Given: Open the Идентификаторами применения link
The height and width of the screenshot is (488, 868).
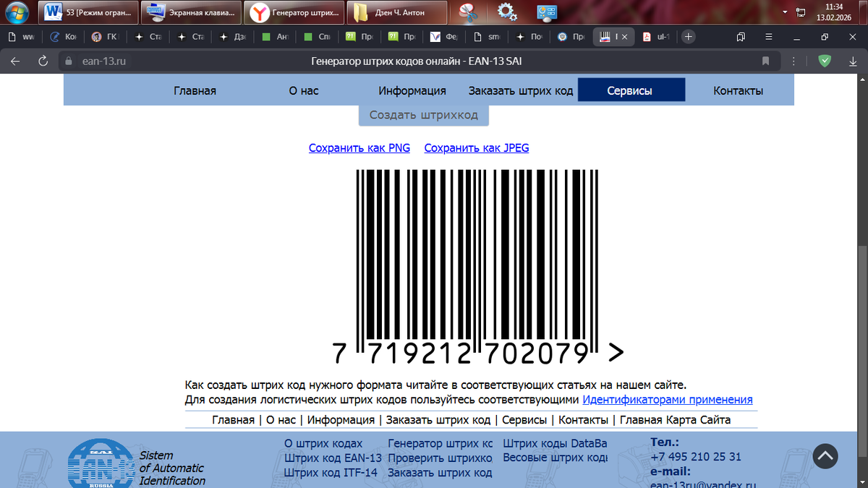Looking at the screenshot, I should 668,400.
